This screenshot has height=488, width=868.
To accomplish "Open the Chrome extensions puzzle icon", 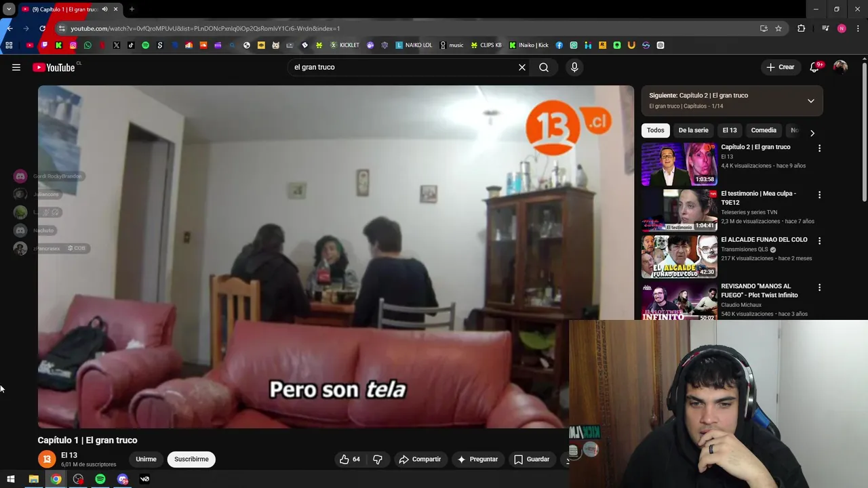I will point(802,28).
